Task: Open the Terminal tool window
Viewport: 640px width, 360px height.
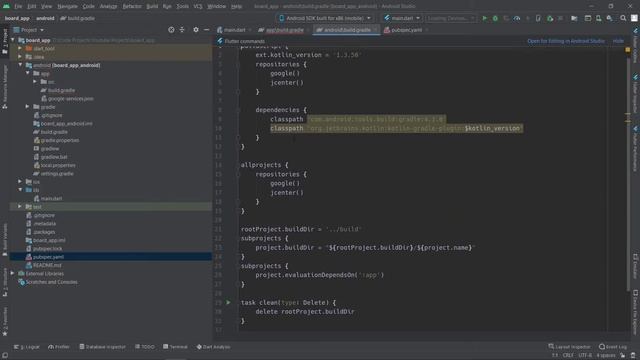Action: 175,347
